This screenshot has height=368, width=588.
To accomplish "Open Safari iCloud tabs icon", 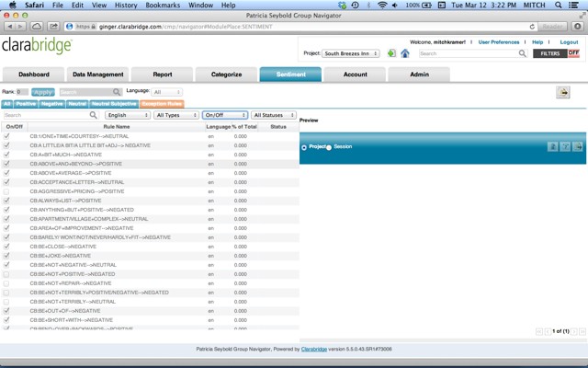I will point(37,27).
